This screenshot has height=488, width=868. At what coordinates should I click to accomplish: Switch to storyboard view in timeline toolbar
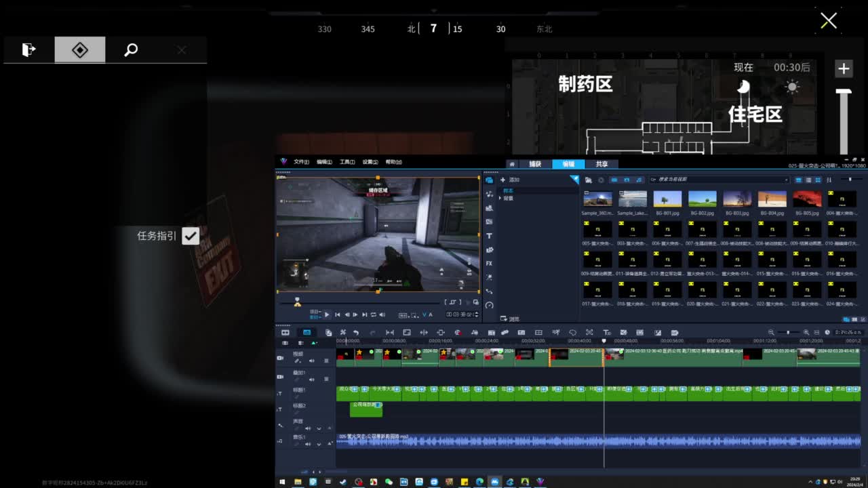(285, 333)
